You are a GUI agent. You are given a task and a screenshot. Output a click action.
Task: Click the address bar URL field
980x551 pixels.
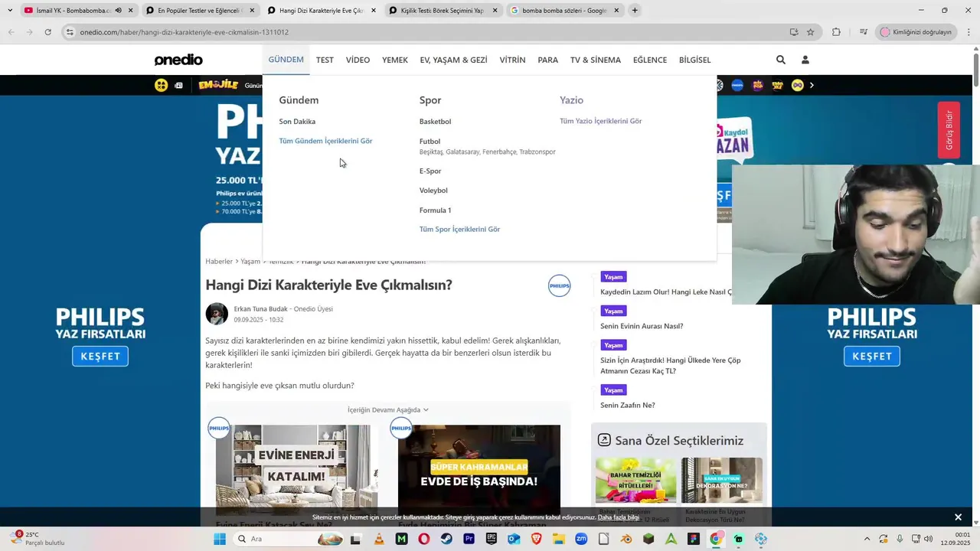click(429, 32)
